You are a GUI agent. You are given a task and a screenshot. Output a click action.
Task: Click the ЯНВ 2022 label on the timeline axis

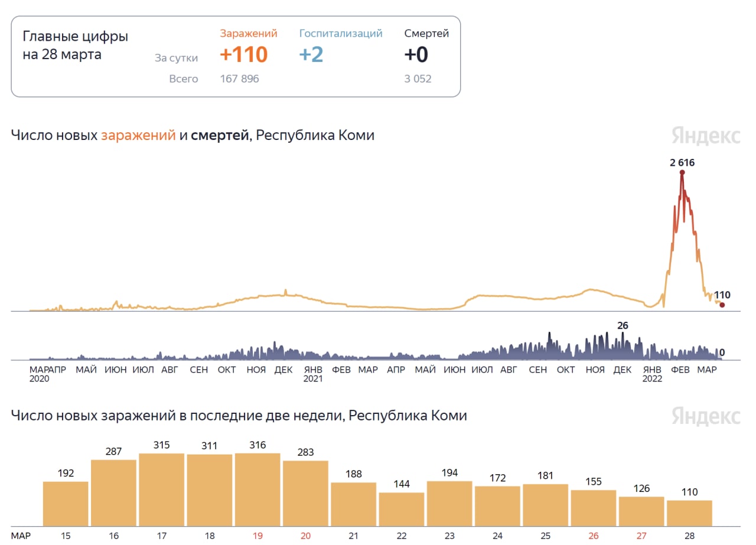[653, 374]
